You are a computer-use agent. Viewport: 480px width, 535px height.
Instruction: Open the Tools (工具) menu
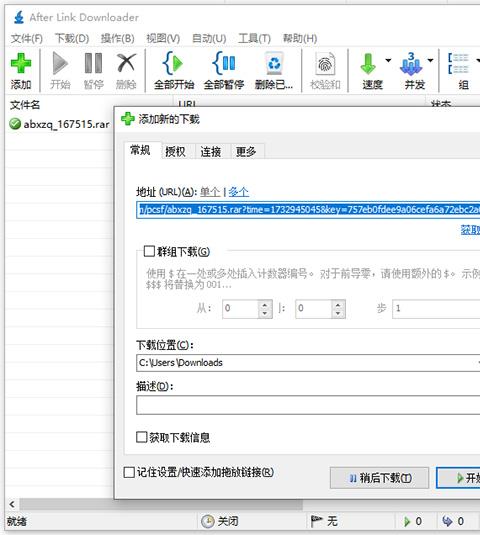click(254, 38)
